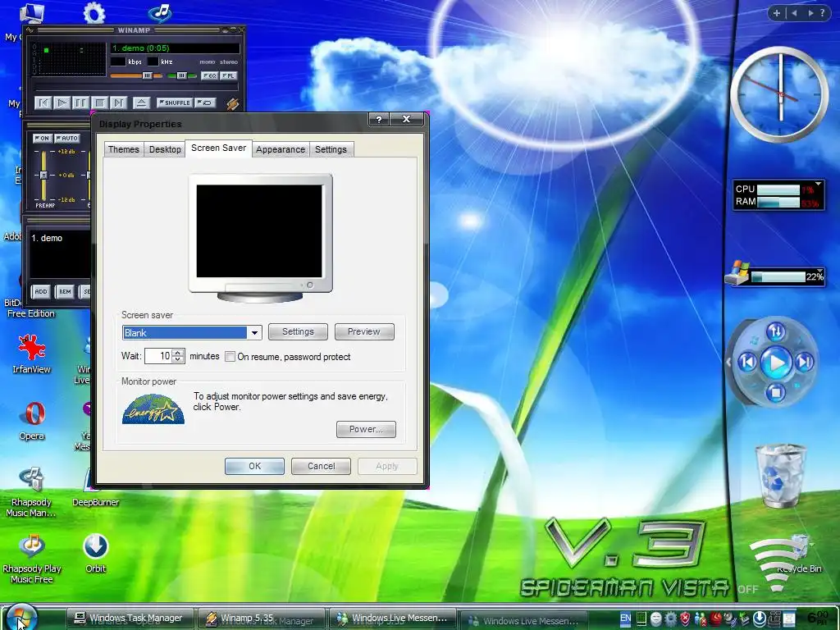This screenshot has height=630, width=840.
Task: Open the Settings tab in Display Properties
Action: (331, 149)
